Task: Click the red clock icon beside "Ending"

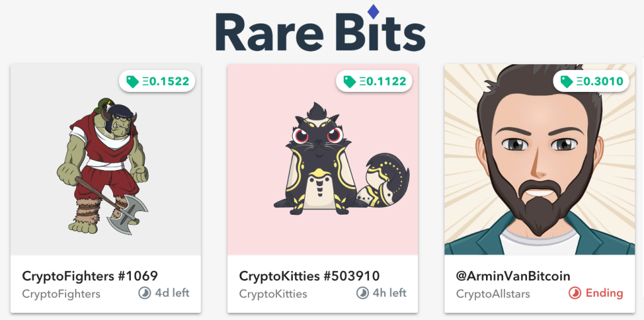Action: point(574,293)
